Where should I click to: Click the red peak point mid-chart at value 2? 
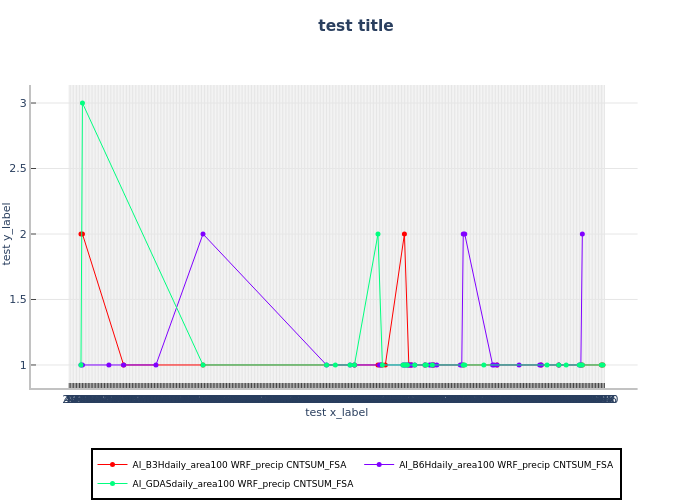(404, 234)
